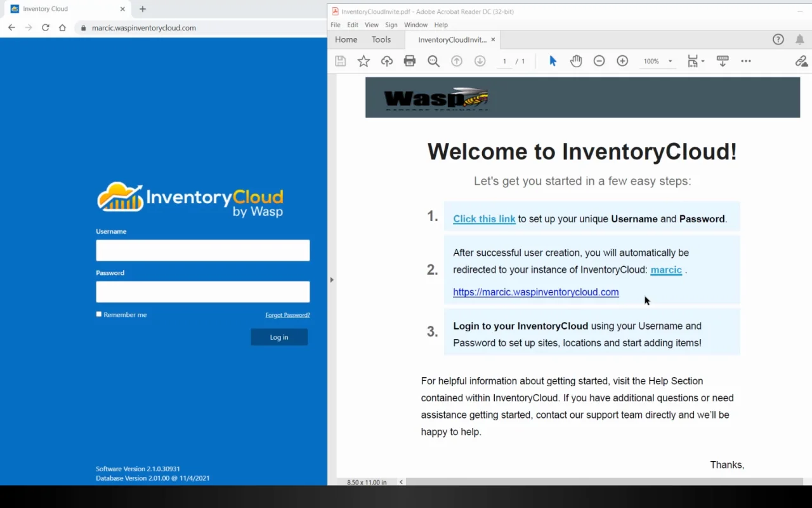Switch to the Acrobat Tools tab
Viewport: 812px width, 508px height.
(381, 39)
